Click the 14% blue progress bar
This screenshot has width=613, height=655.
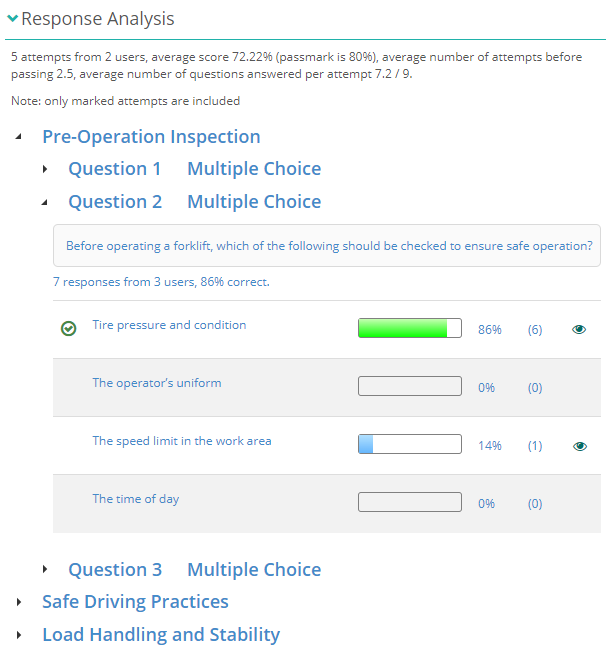(409, 445)
